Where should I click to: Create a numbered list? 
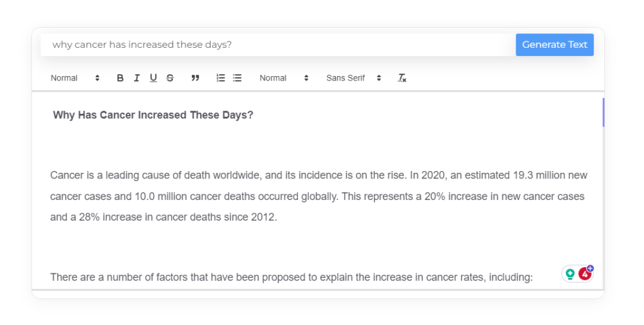pyautogui.click(x=221, y=78)
